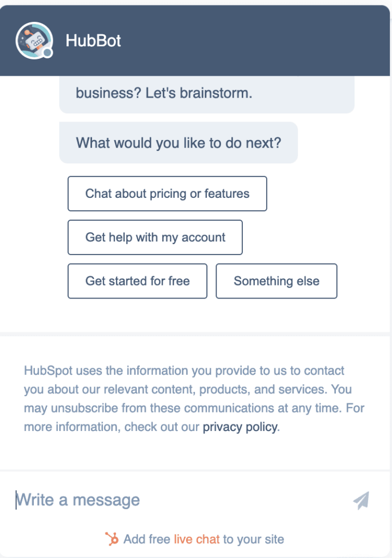Screen dimensions: 392x558
Task: Select Chat about pricing or features
Action: point(167,193)
